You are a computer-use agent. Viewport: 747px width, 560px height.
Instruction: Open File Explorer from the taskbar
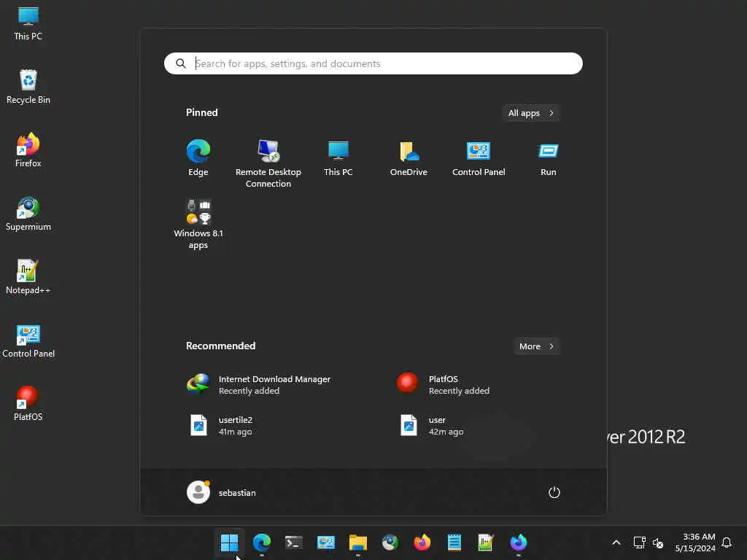tap(357, 542)
